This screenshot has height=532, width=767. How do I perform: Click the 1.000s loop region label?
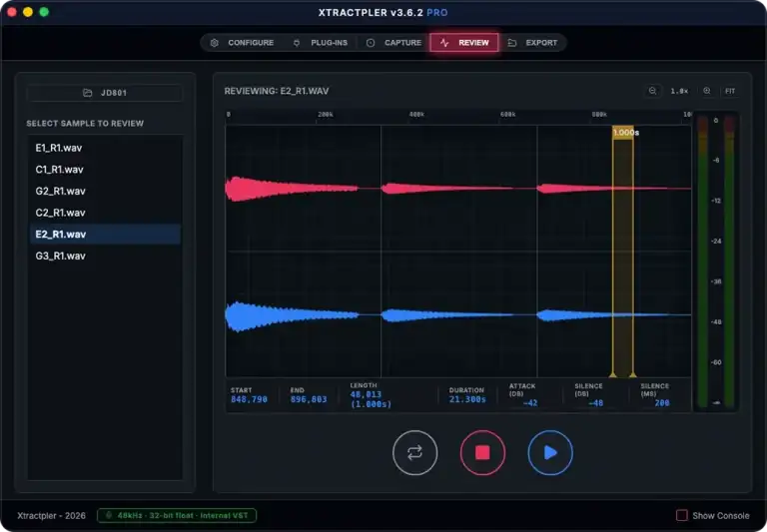625,132
